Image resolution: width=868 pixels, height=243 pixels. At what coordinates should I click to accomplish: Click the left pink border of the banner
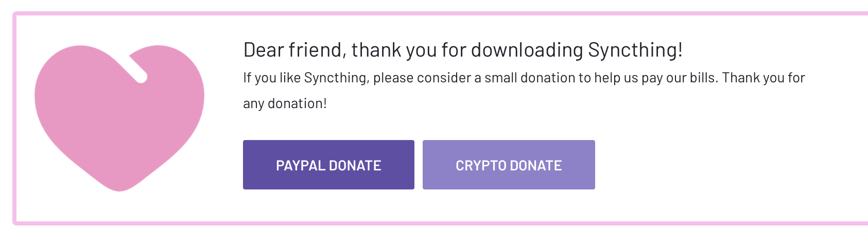(x=14, y=118)
